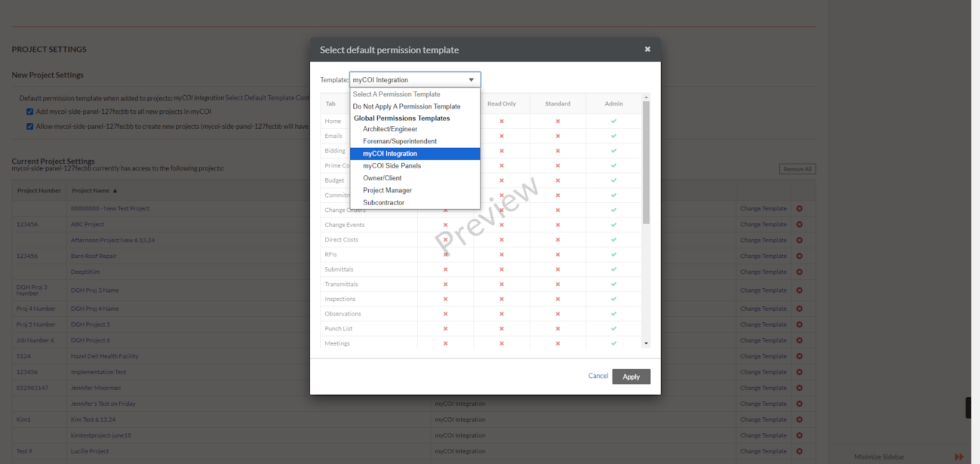Image resolution: width=980 pixels, height=464 pixels.
Task: Click the Observations row label
Action: [x=343, y=314]
